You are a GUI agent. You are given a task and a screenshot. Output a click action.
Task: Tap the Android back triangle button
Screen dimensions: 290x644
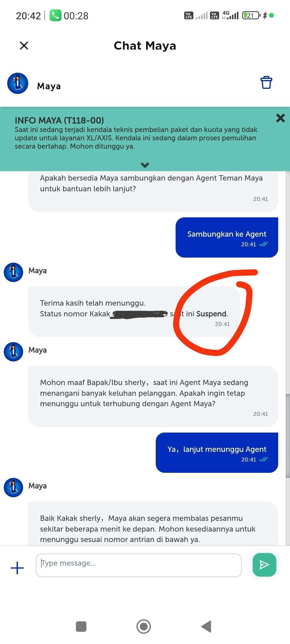[x=206, y=627]
